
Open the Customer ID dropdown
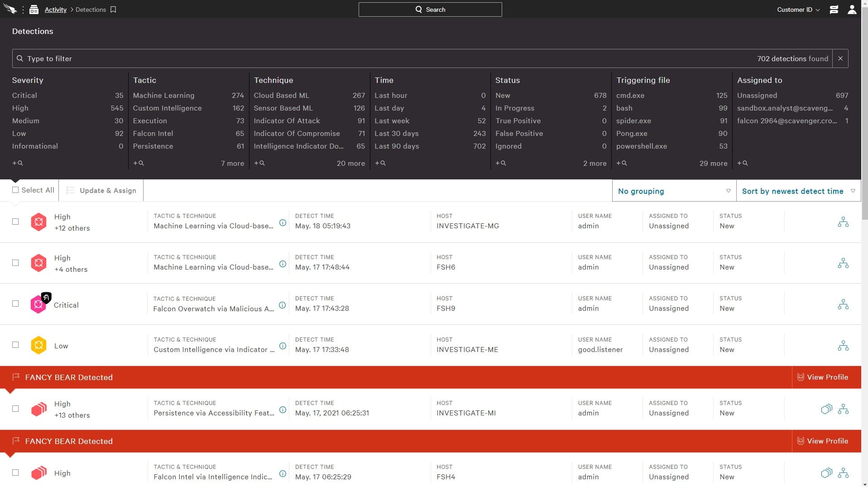[x=798, y=10]
